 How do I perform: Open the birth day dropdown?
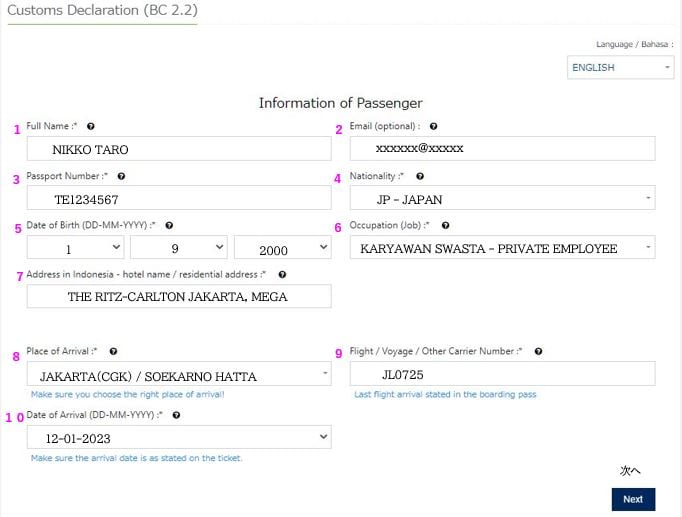[x=75, y=248]
